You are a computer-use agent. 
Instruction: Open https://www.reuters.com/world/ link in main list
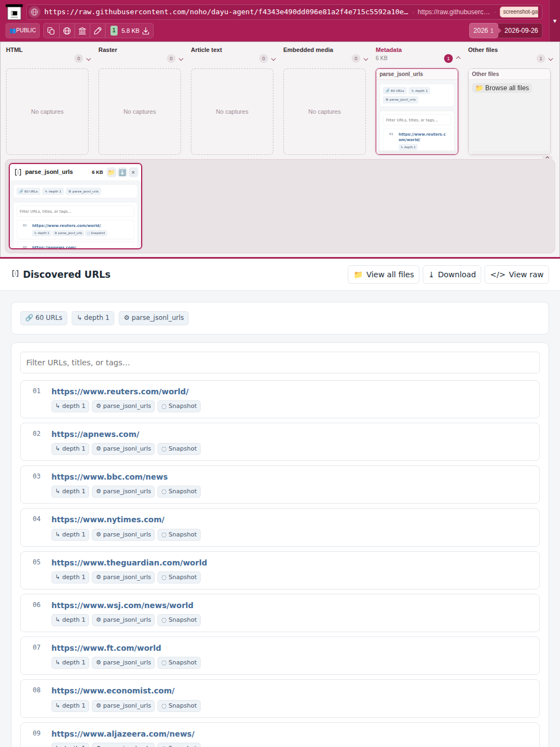(x=120, y=392)
